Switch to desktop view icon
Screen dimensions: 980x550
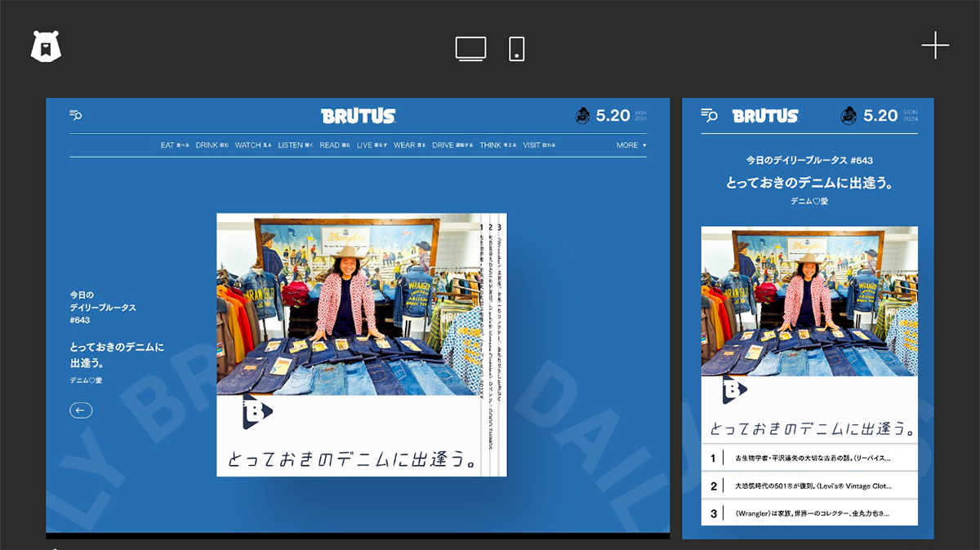pos(470,49)
